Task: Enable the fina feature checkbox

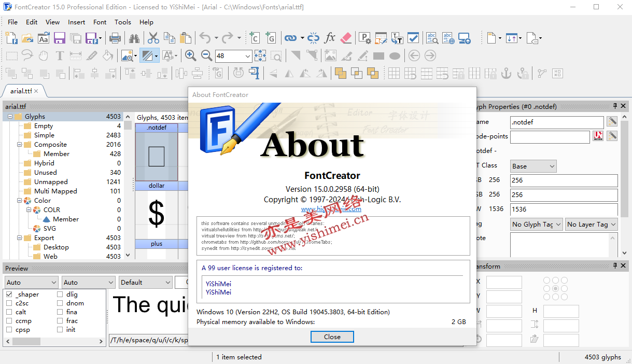Action: pyautogui.click(x=60, y=312)
